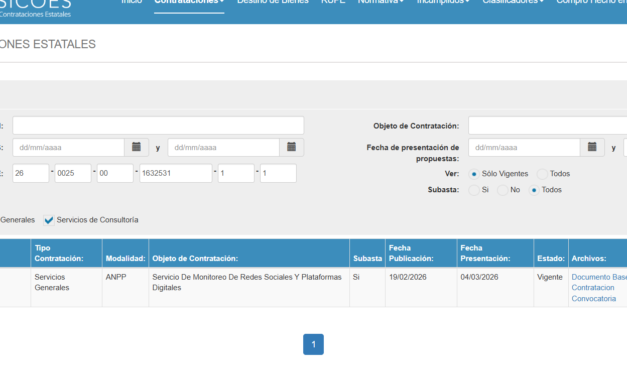
Task: Focus the wide text field above date range
Action: [x=158, y=126]
